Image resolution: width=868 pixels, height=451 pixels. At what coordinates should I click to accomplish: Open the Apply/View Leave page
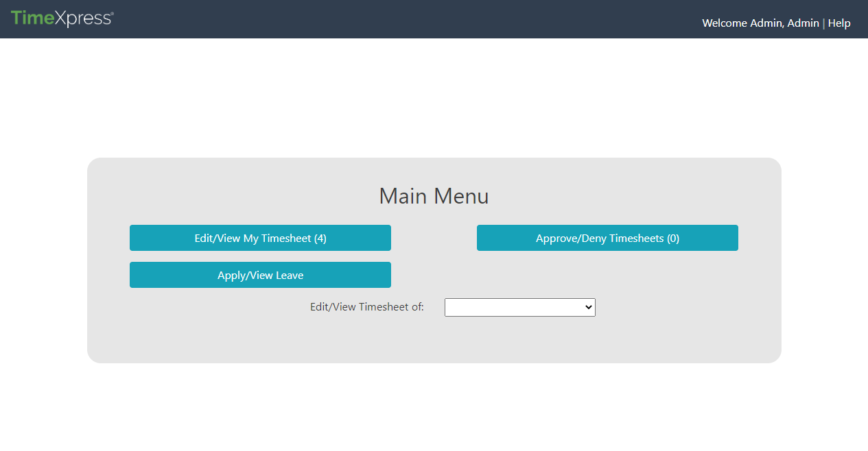[x=260, y=275]
